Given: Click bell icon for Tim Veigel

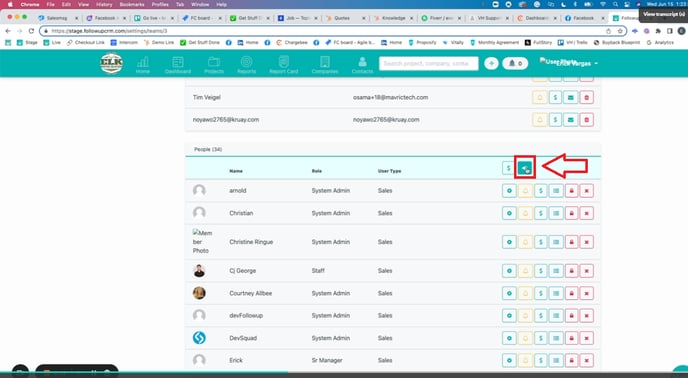Looking at the screenshot, I should point(540,97).
